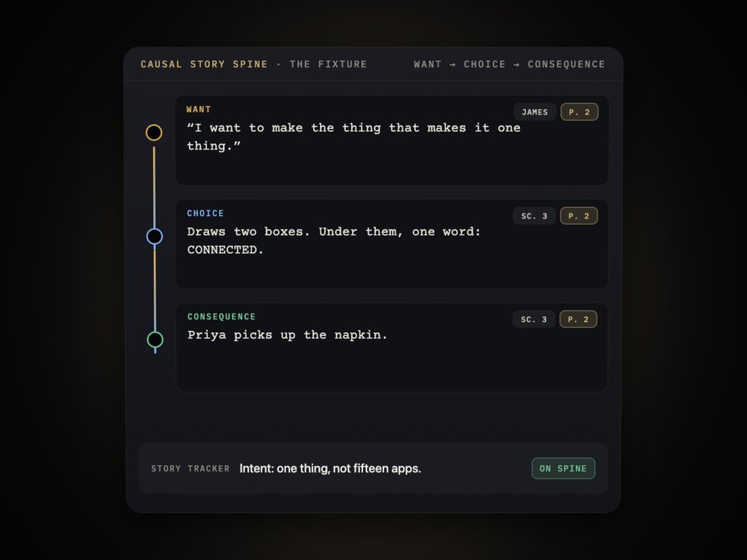
Task: Click SC. 3 tag on Choice card
Action: (x=534, y=216)
